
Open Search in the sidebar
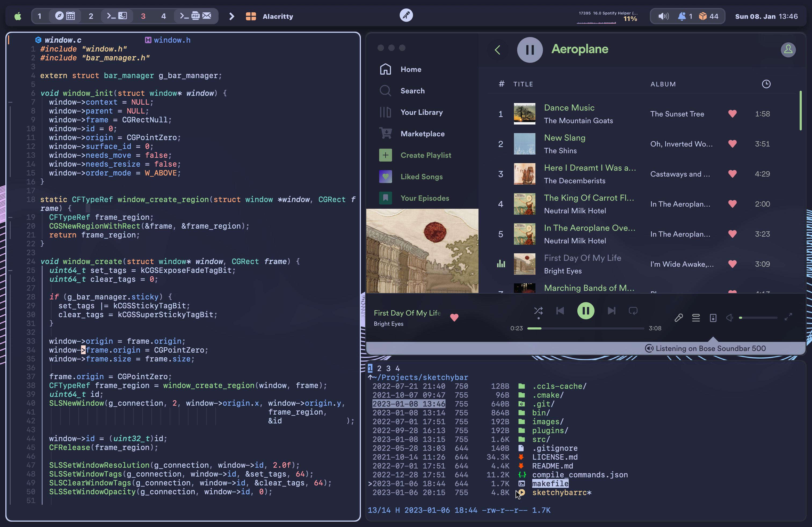[412, 91]
